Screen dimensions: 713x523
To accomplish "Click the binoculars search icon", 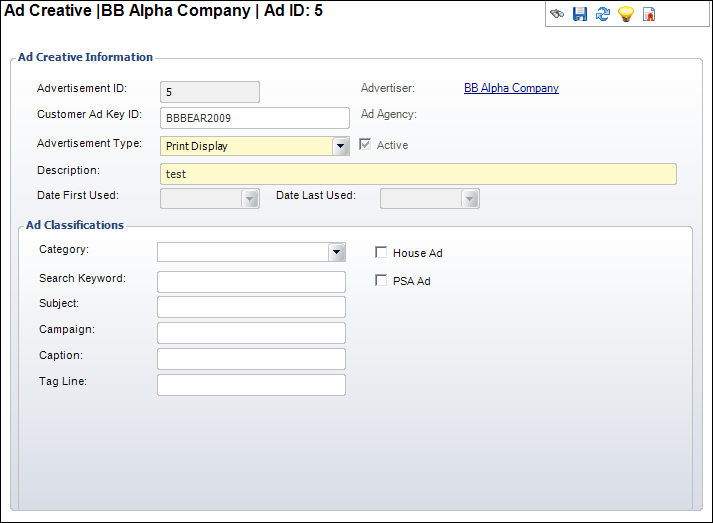I will [x=557, y=15].
